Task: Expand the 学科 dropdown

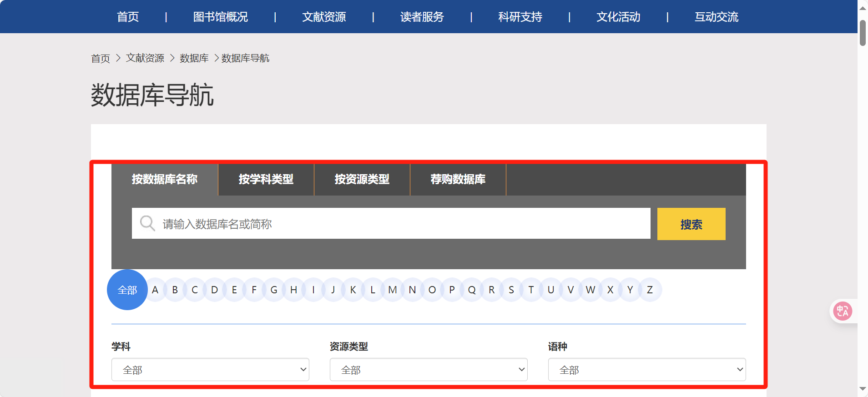Action: [x=210, y=370]
